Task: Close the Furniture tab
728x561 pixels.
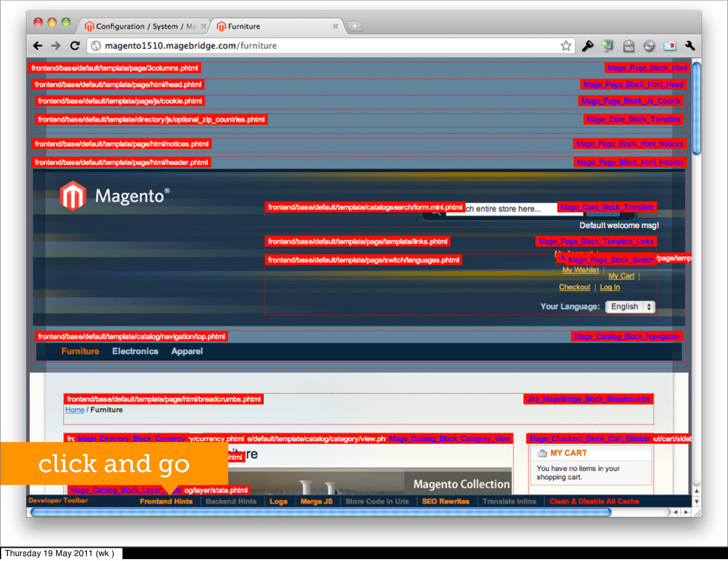Action: [335, 26]
